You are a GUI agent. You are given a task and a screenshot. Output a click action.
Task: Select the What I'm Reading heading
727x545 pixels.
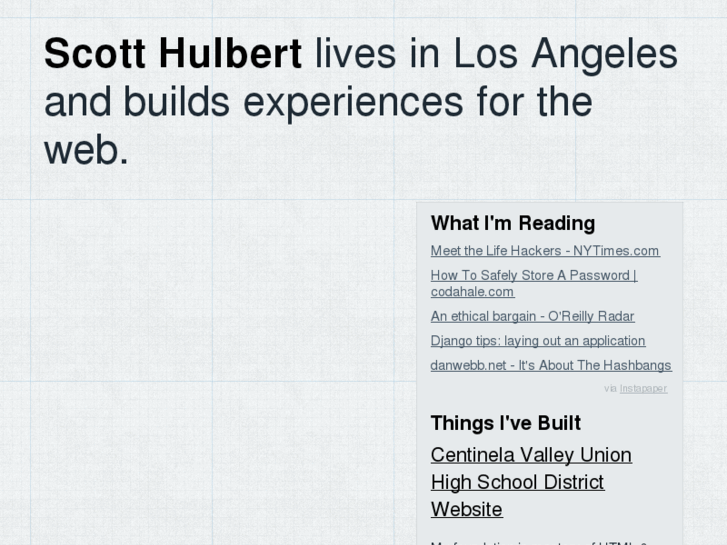pyautogui.click(x=512, y=223)
